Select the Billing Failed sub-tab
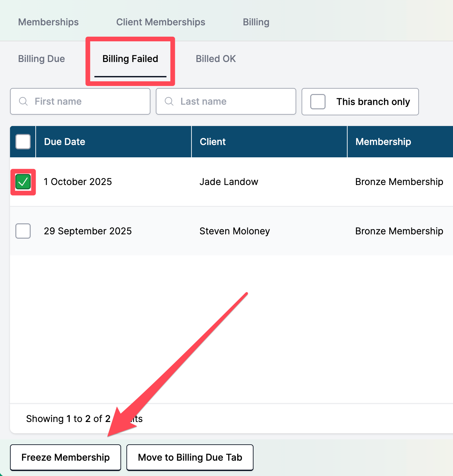This screenshot has height=476, width=453. tap(130, 59)
